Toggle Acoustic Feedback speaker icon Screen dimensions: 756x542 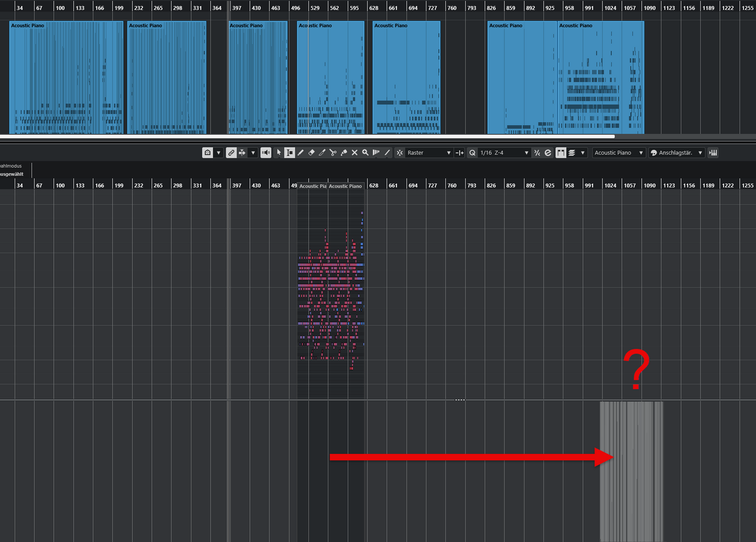(x=266, y=152)
